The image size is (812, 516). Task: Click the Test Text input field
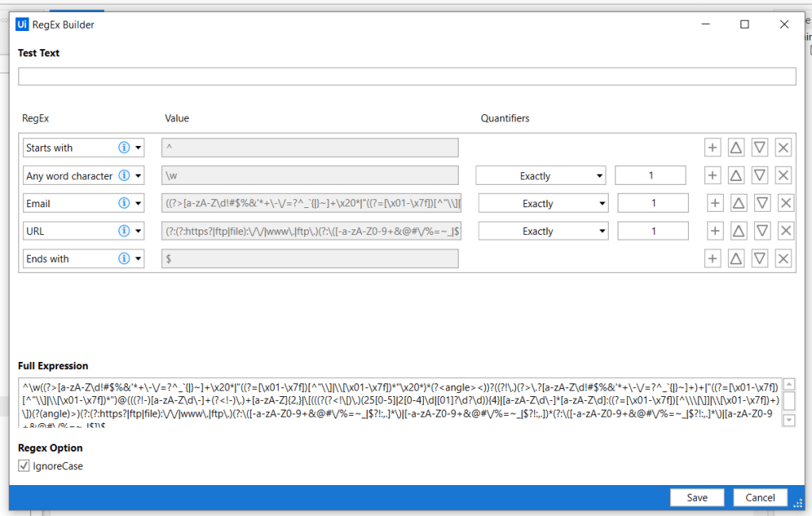coord(406,76)
